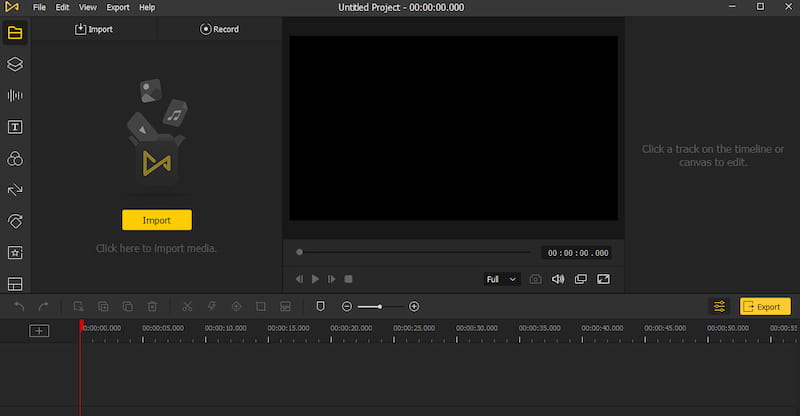
Task: Click the scissors Split icon
Action: tap(186, 306)
